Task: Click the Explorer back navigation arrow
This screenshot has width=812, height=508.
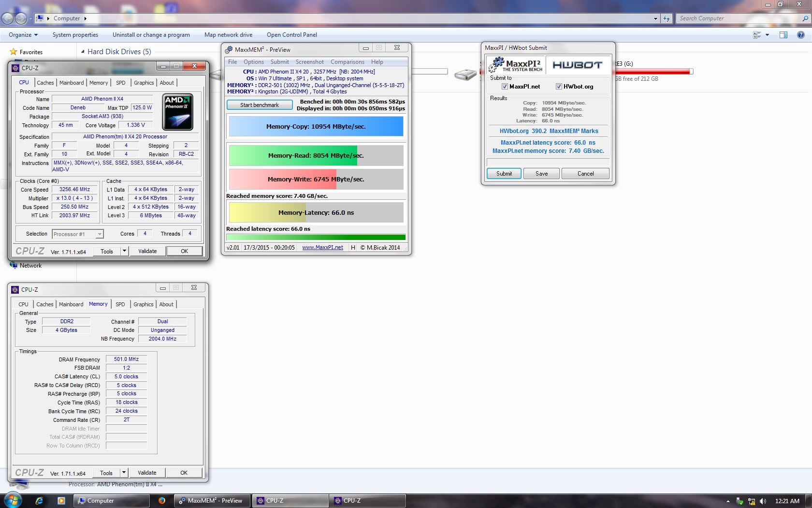Action: pos(7,18)
